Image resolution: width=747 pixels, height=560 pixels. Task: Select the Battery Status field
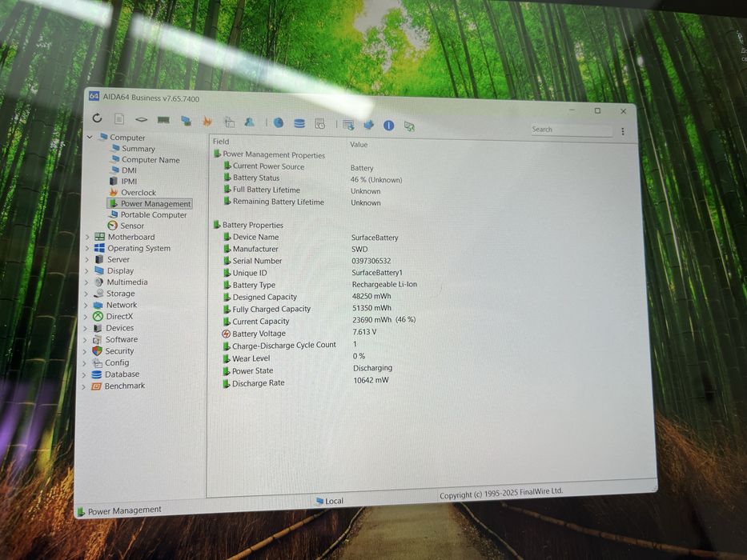coord(256,178)
